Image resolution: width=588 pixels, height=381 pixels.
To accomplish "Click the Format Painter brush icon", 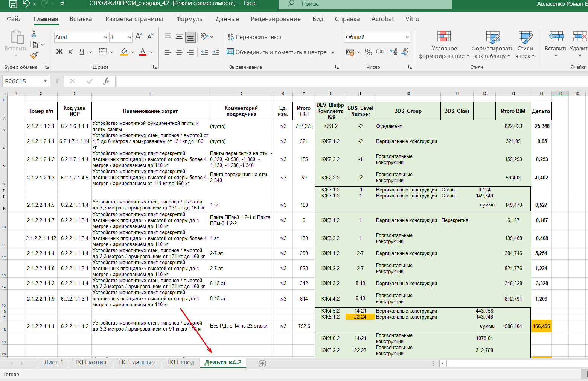I will (x=34, y=56).
